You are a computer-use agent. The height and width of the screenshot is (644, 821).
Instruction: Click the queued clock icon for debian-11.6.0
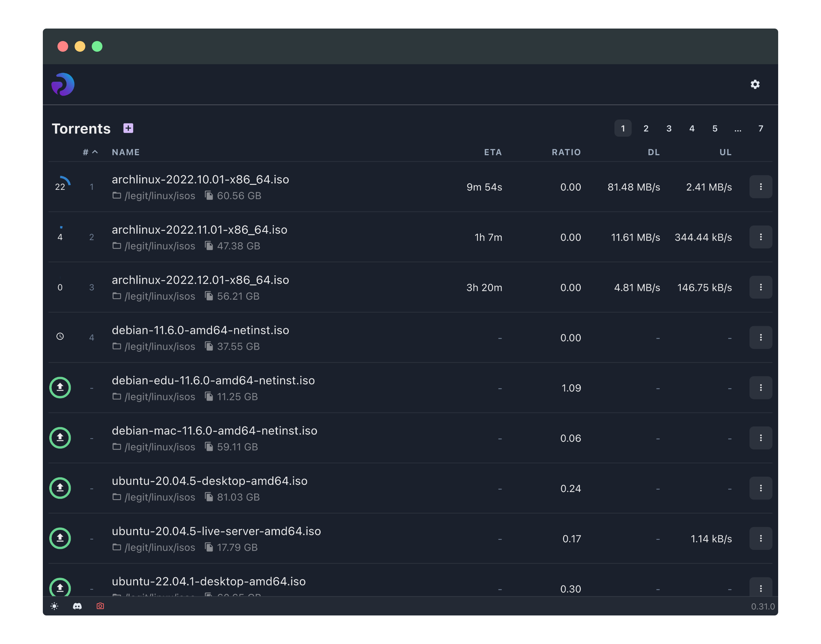click(x=60, y=336)
